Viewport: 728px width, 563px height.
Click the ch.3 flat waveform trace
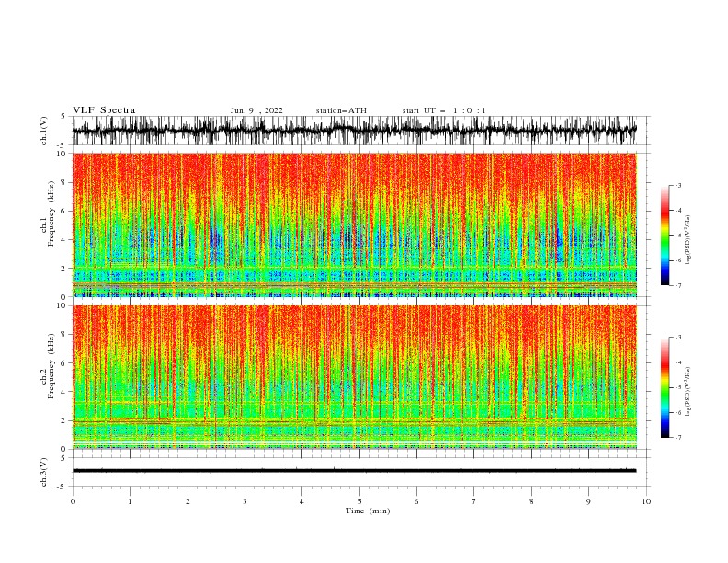point(355,471)
